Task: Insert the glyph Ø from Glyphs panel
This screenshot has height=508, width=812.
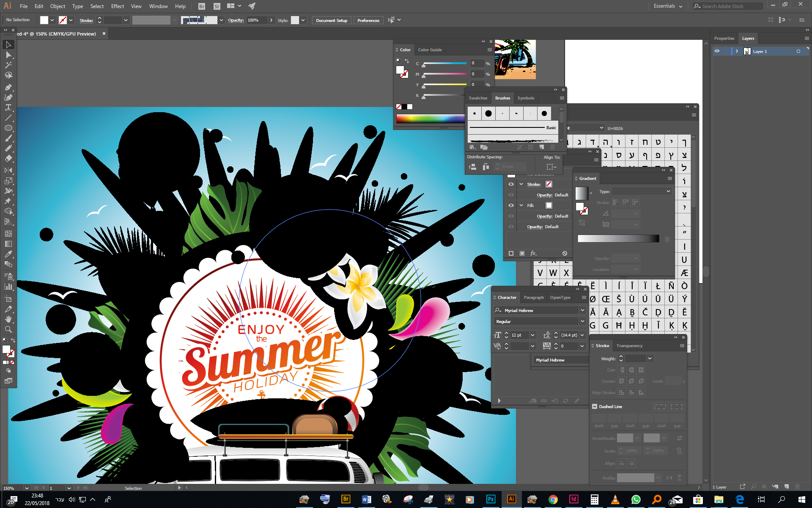Action: point(593,299)
